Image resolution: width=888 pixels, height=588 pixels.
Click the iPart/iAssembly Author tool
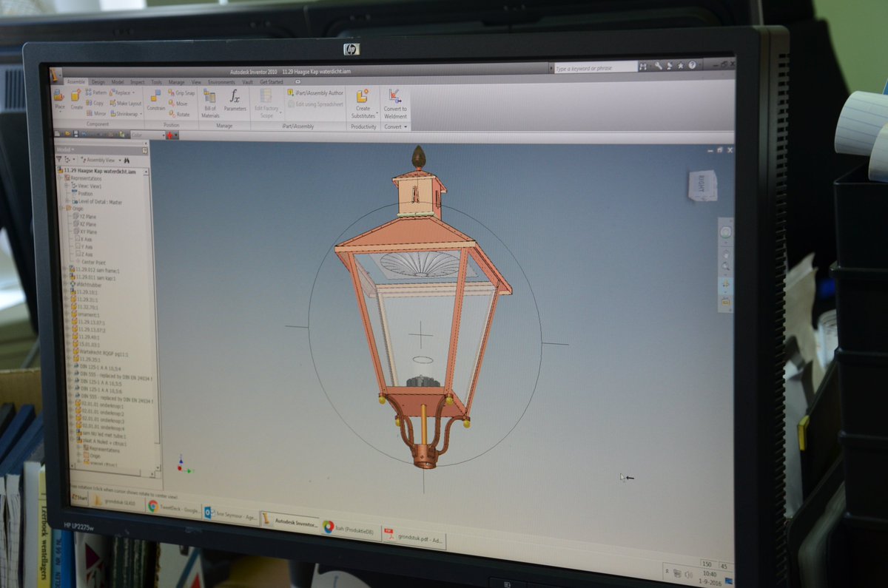[x=315, y=93]
